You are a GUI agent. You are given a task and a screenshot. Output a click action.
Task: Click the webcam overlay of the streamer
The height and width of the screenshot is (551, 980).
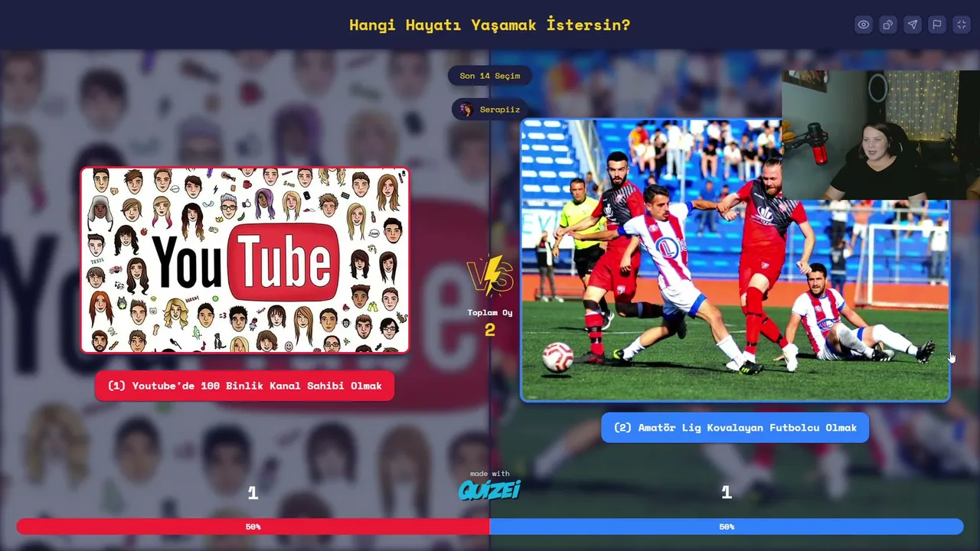pyautogui.click(x=880, y=135)
